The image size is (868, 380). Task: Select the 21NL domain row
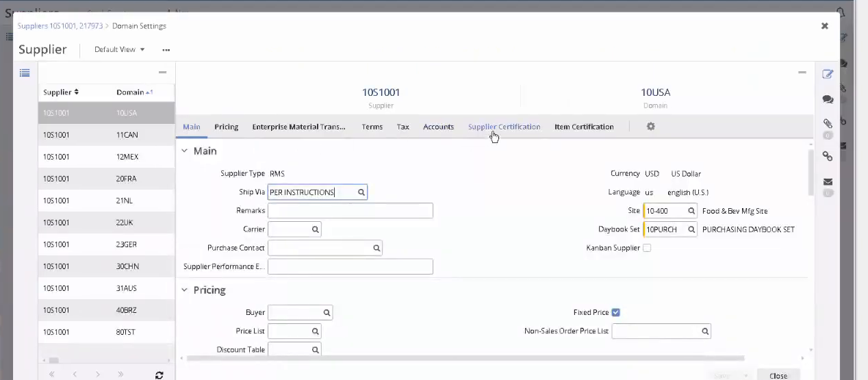pos(106,201)
